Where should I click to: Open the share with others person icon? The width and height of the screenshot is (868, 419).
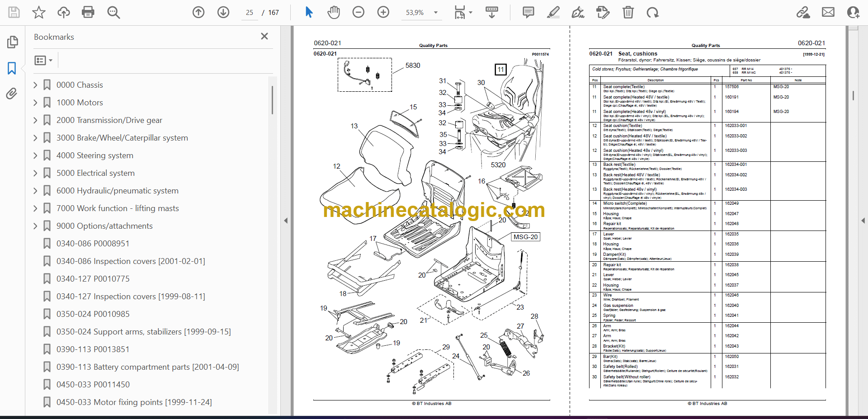[853, 12]
